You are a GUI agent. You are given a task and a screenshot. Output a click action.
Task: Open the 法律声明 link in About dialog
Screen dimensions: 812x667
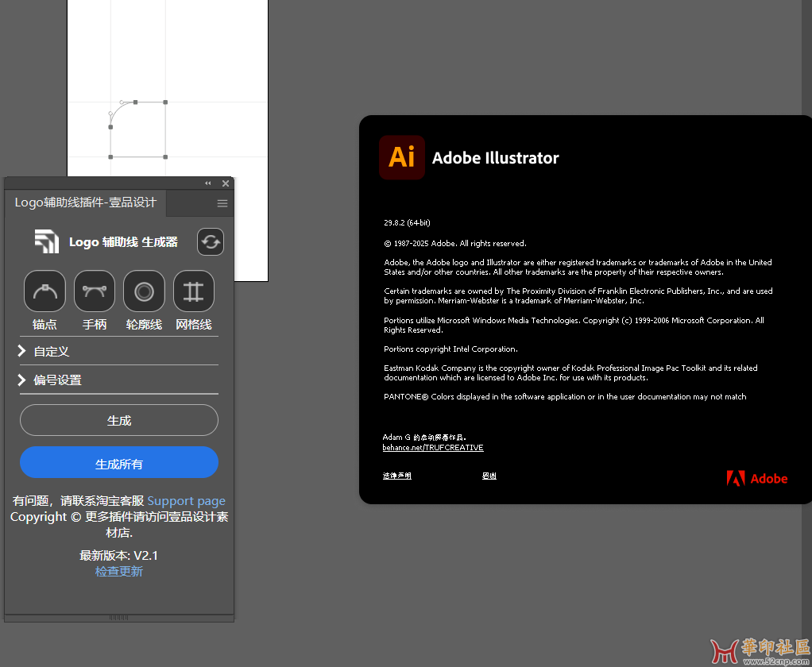point(396,476)
